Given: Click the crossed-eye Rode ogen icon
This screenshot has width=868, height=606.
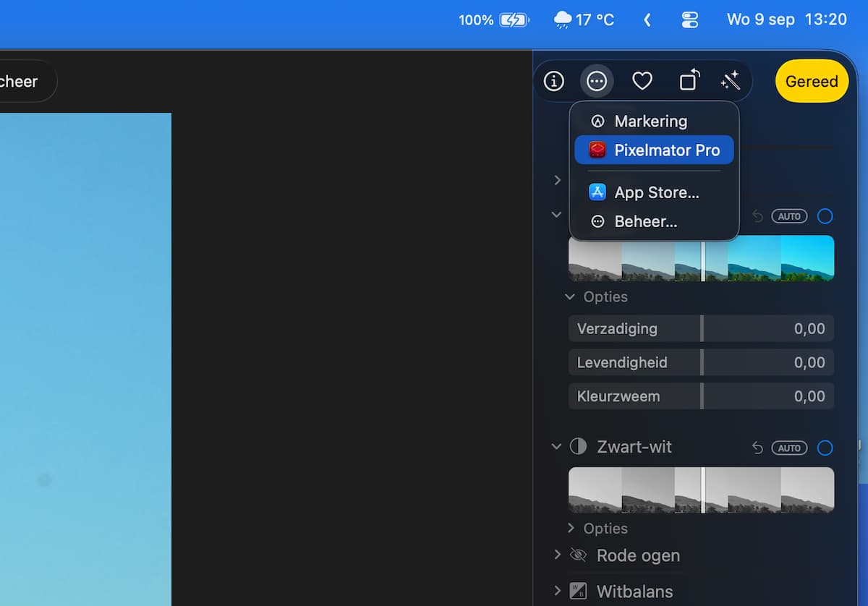Looking at the screenshot, I should [x=578, y=555].
